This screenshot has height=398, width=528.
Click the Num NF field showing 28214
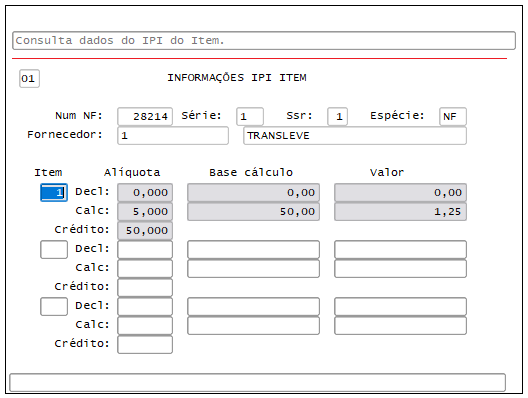(x=145, y=117)
